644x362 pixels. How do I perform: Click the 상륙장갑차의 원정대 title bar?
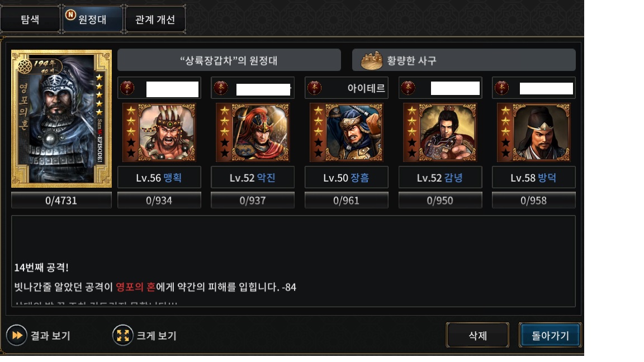pos(229,60)
